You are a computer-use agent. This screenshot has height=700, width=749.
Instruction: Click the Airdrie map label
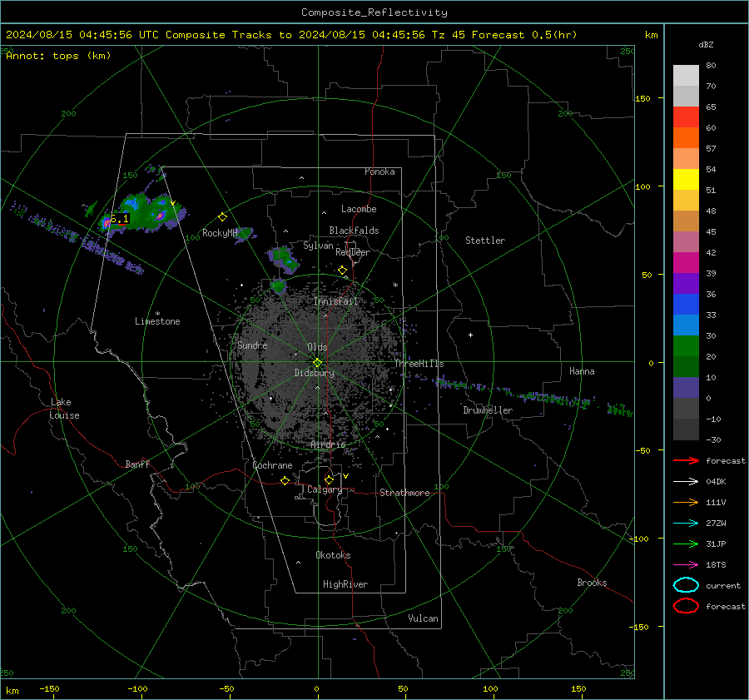pos(328,444)
